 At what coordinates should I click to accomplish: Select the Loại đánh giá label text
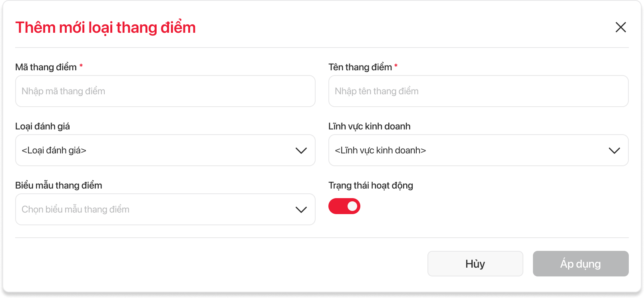(42, 126)
